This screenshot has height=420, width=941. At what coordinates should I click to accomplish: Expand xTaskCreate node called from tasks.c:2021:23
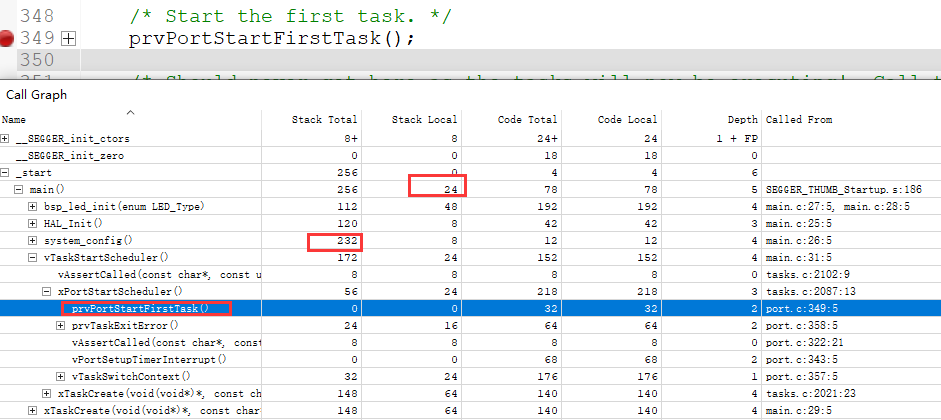47,394
